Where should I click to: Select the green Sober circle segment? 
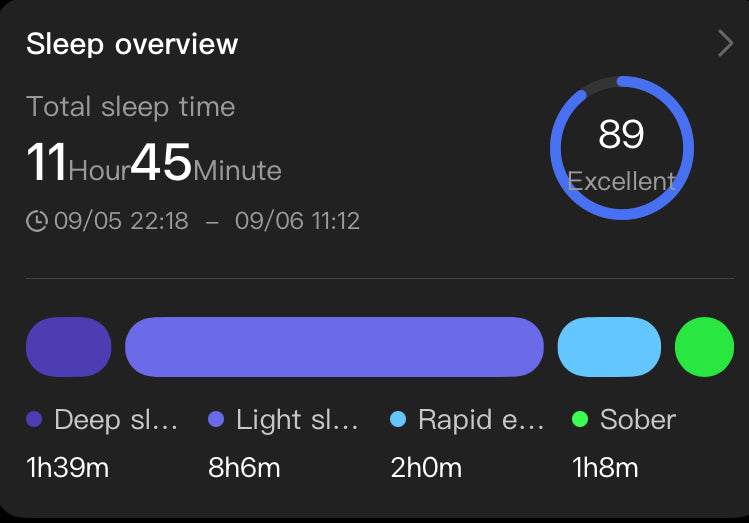pyautogui.click(x=704, y=347)
